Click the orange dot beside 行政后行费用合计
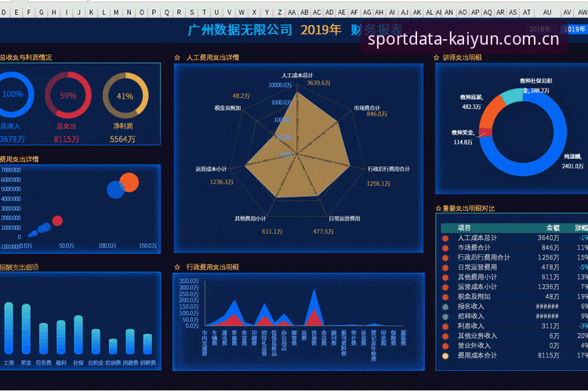 (x=445, y=258)
